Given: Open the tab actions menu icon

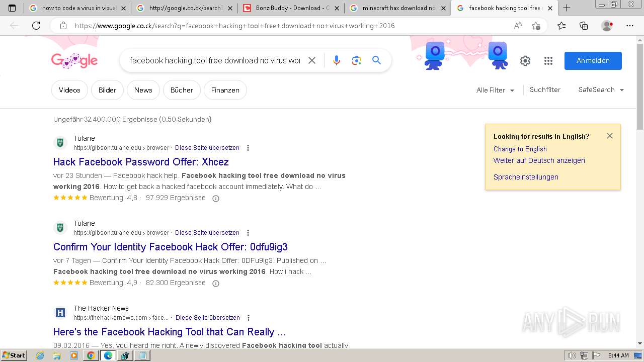Looking at the screenshot, I should click(x=12, y=8).
